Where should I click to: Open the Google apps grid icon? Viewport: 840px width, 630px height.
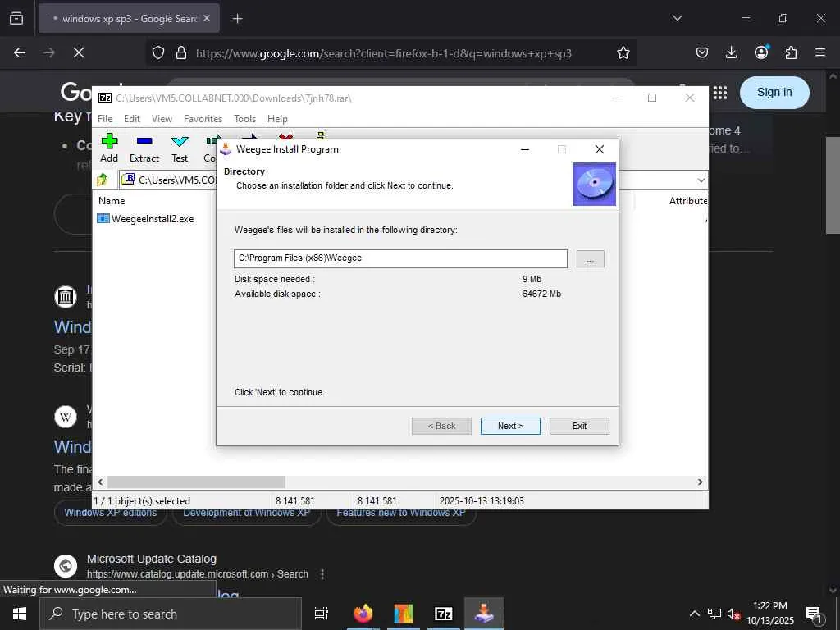pyautogui.click(x=720, y=92)
